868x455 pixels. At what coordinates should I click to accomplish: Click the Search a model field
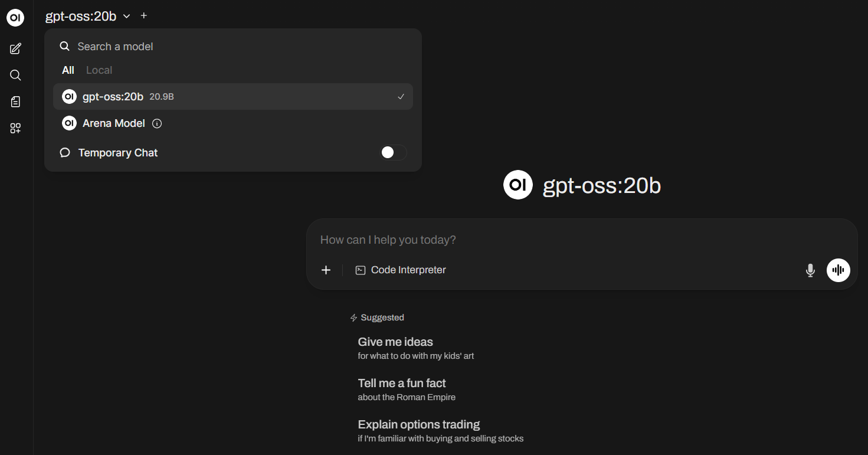click(236, 47)
